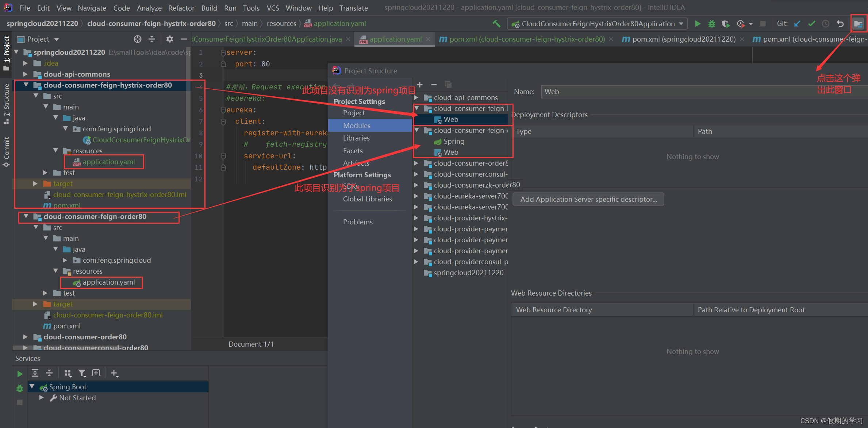Click the Git Update Project arrow icon
This screenshot has height=428, width=868.
(x=797, y=24)
